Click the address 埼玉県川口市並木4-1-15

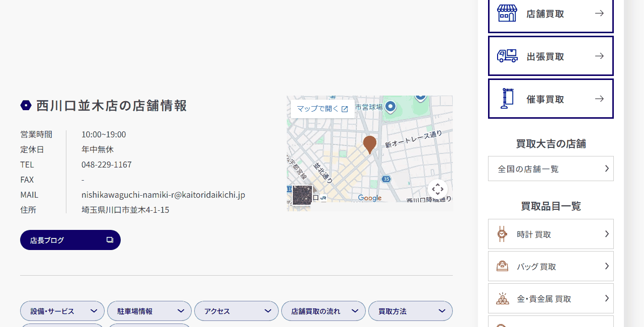125,210
